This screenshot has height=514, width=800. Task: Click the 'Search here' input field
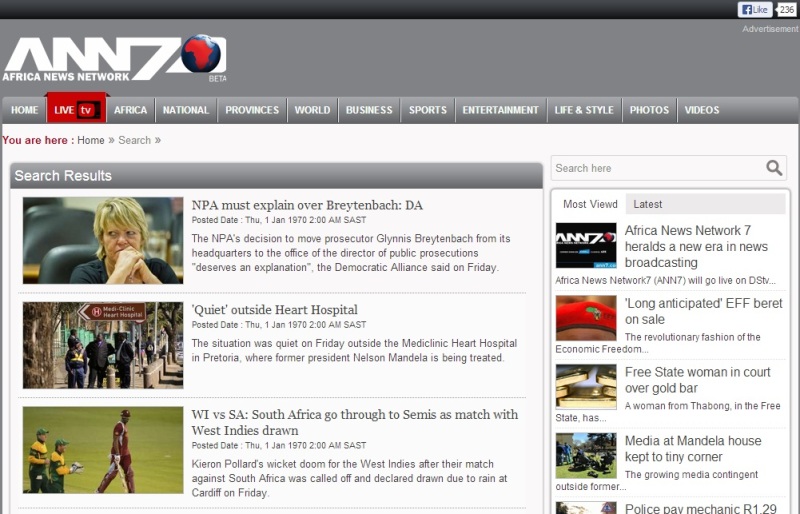click(x=655, y=168)
